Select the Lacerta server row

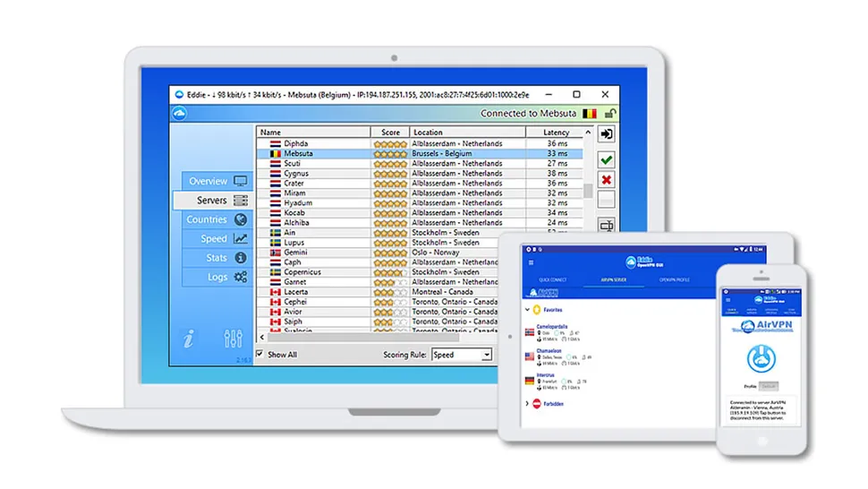(x=379, y=292)
